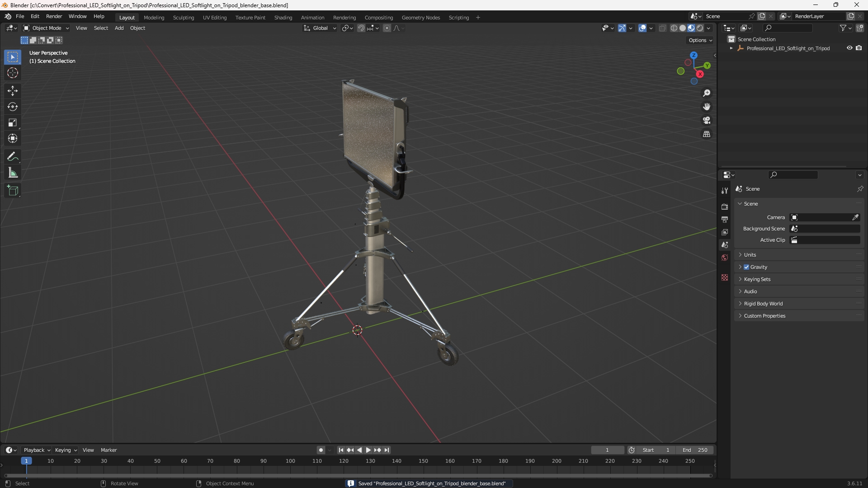The width and height of the screenshot is (868, 488).
Task: Click the timeline horizontal scrollbar
Action: click(358, 475)
